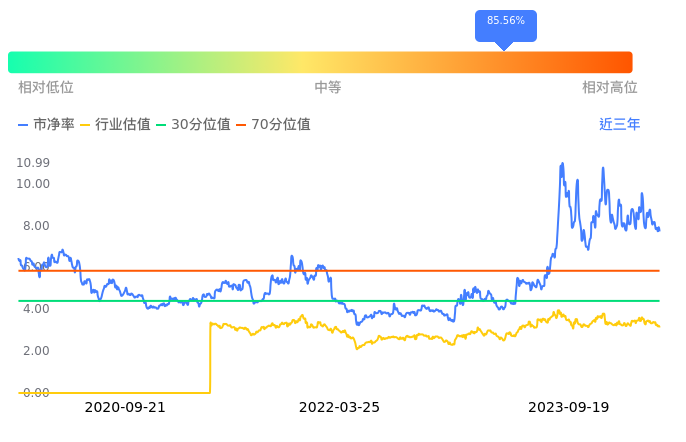Click the yellow 行业估值 legend line marker
Screen dimensions: 686x442
pos(85,125)
